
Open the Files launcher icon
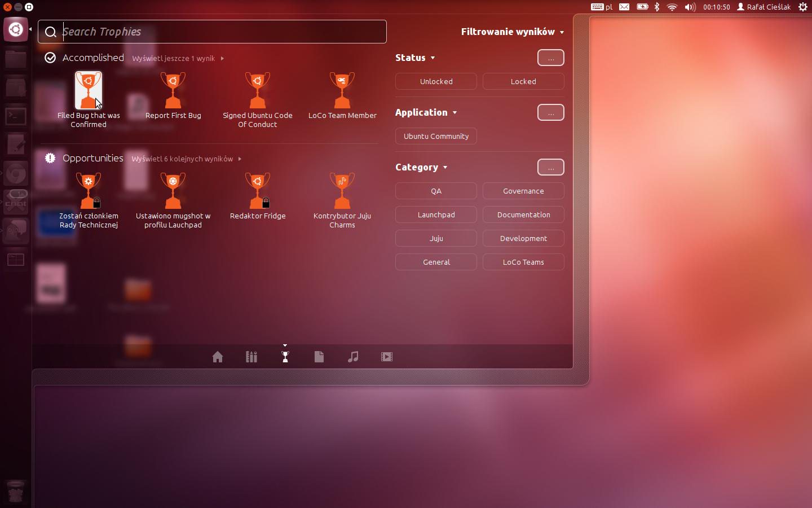(x=16, y=58)
